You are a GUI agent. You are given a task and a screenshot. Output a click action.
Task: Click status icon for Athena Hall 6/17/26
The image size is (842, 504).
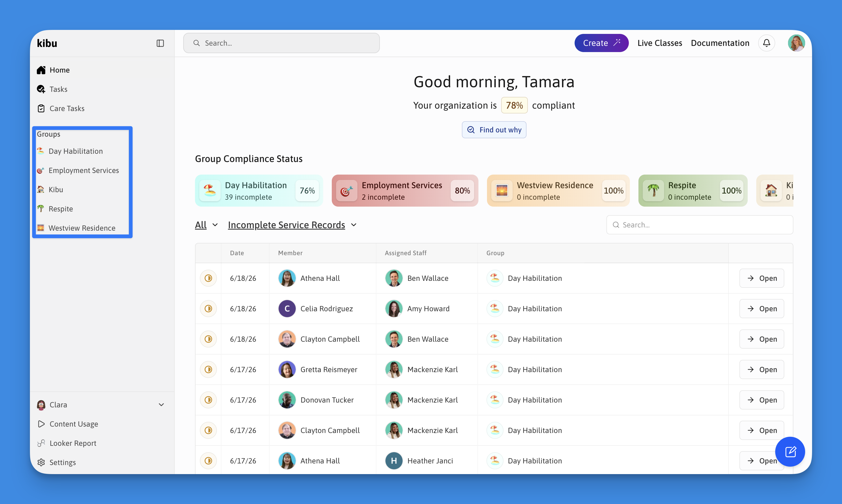208,460
